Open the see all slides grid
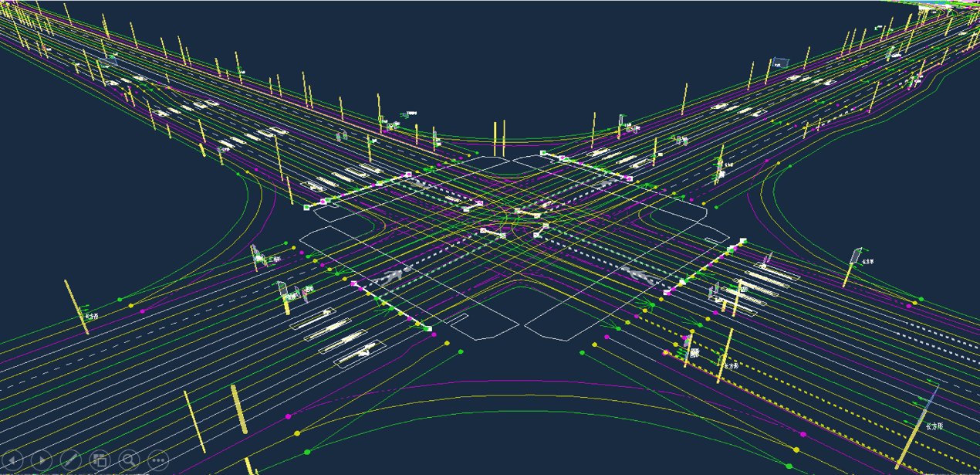This screenshot has height=475, width=980. (x=100, y=460)
